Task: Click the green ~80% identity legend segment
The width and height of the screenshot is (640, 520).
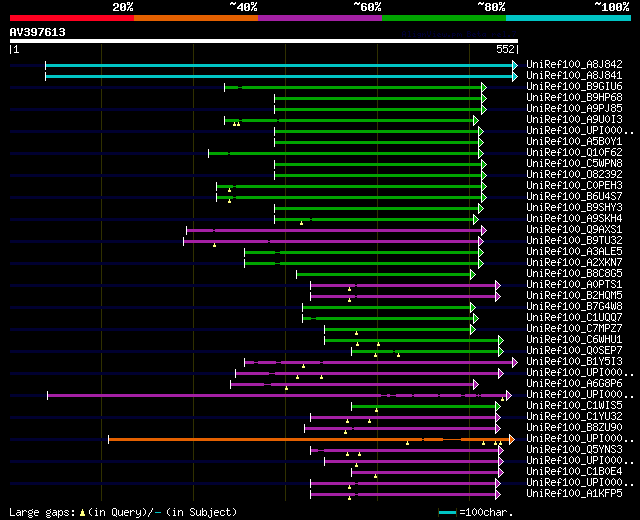Action: [444, 18]
